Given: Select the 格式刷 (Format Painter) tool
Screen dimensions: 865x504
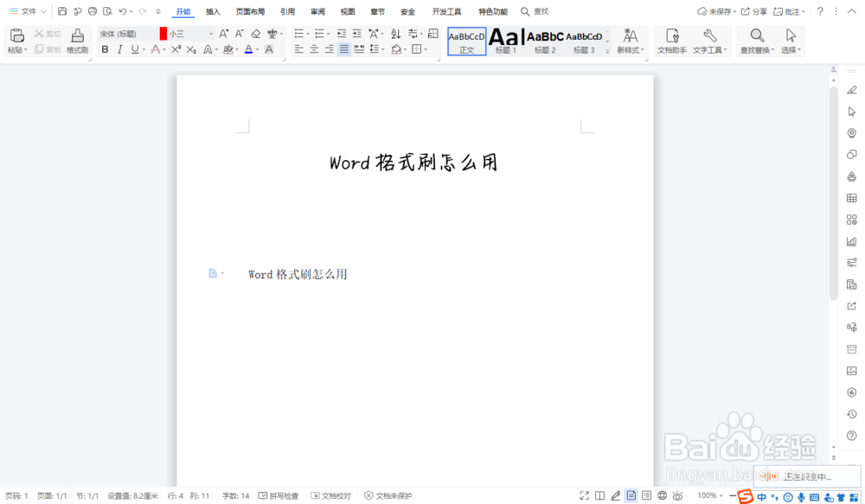Looking at the screenshot, I should click(x=77, y=41).
